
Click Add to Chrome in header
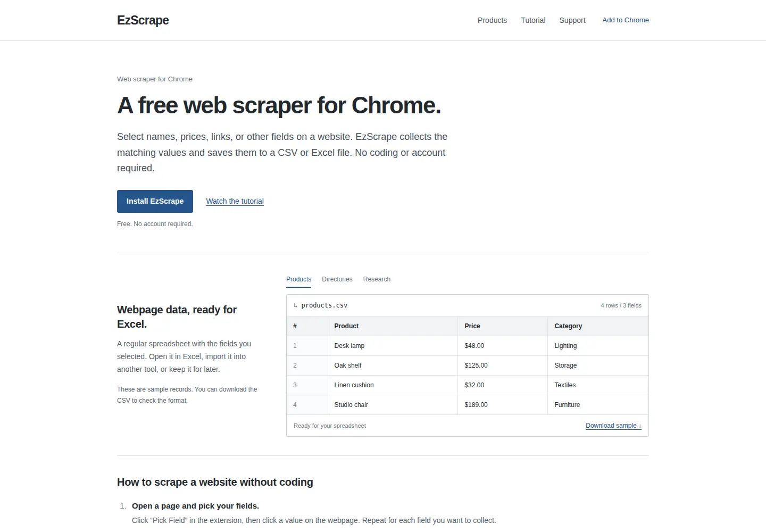pos(626,20)
